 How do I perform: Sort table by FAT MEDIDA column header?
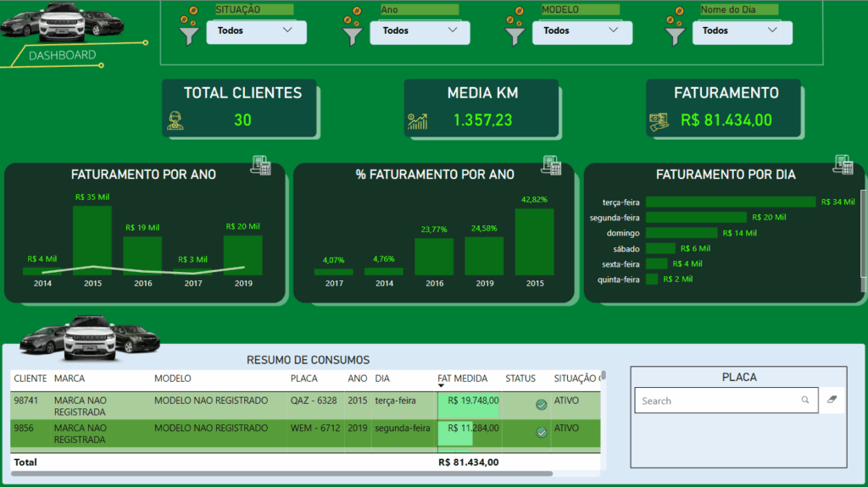click(x=462, y=379)
